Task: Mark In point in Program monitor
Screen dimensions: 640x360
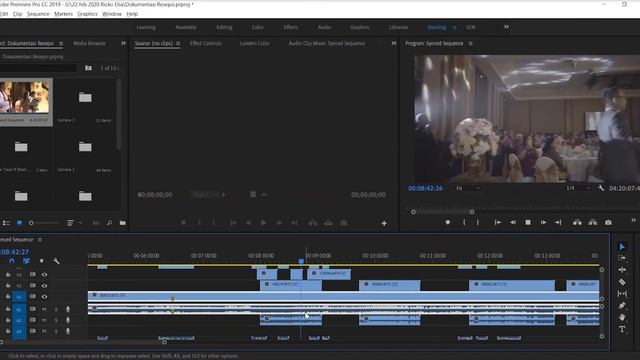Action: (x=464, y=222)
